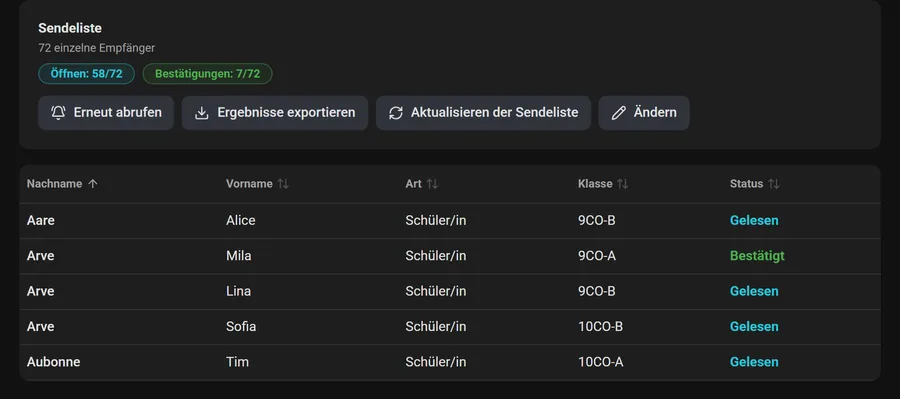Sort by Vorname column header text
900x399 pixels.
coord(249,184)
